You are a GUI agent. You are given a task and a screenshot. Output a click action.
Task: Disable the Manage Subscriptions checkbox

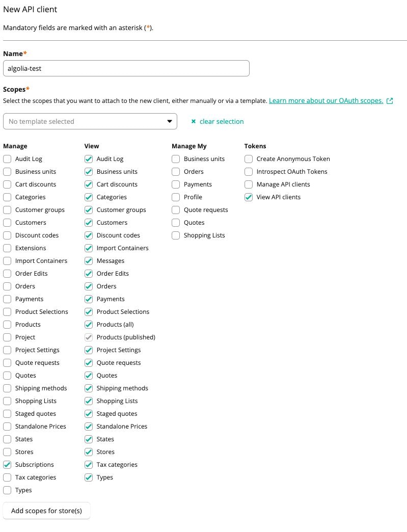coord(7,464)
